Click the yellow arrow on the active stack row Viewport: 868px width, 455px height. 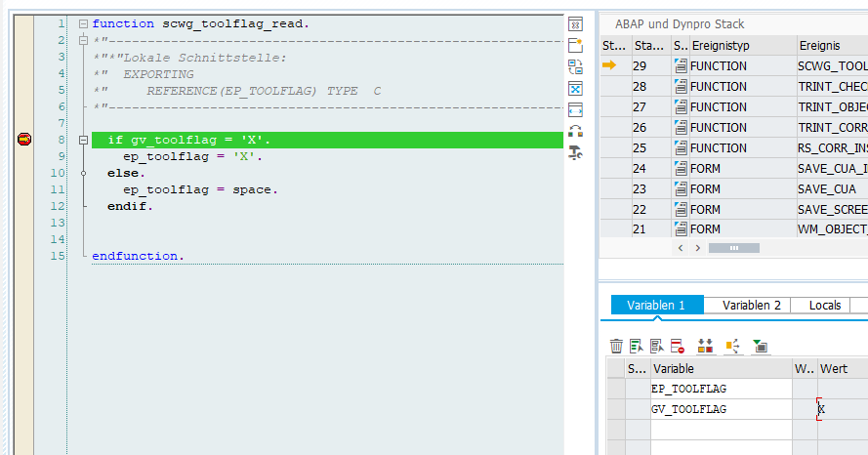[609, 65]
